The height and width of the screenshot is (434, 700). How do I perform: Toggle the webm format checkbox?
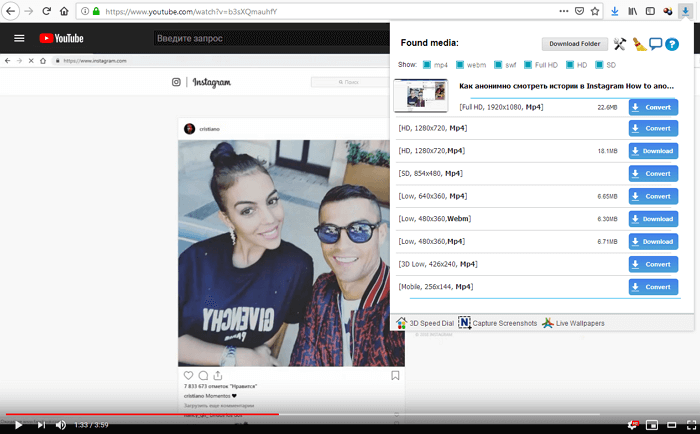[459, 65]
